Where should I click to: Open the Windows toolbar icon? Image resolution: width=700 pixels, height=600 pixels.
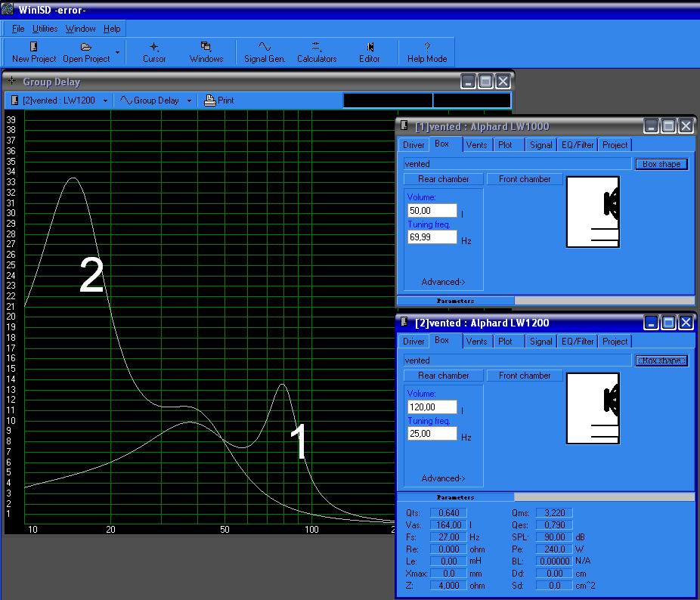[x=206, y=47]
